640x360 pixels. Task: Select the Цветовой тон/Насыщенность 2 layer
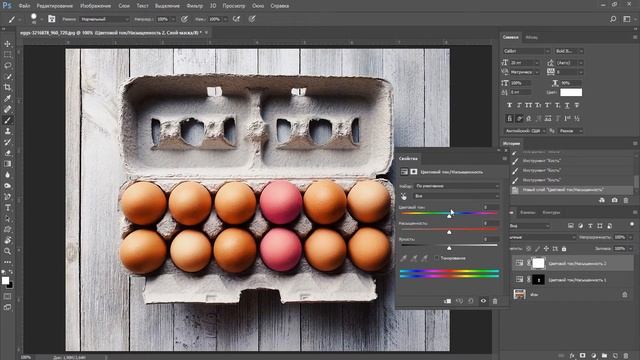(x=573, y=263)
